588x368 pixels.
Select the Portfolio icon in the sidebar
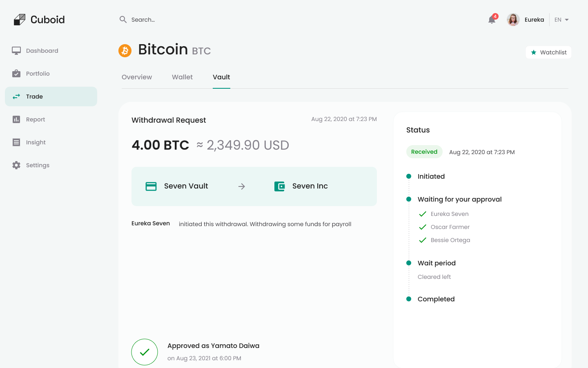[16, 74]
